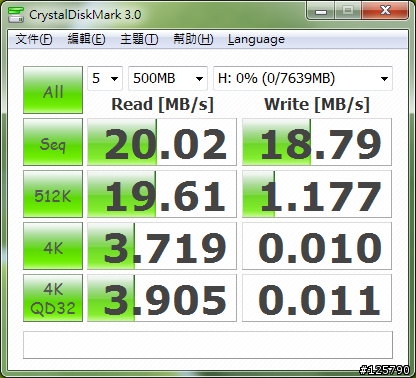Click the Write [MB/s] column header
416x378 pixels.
(317, 105)
